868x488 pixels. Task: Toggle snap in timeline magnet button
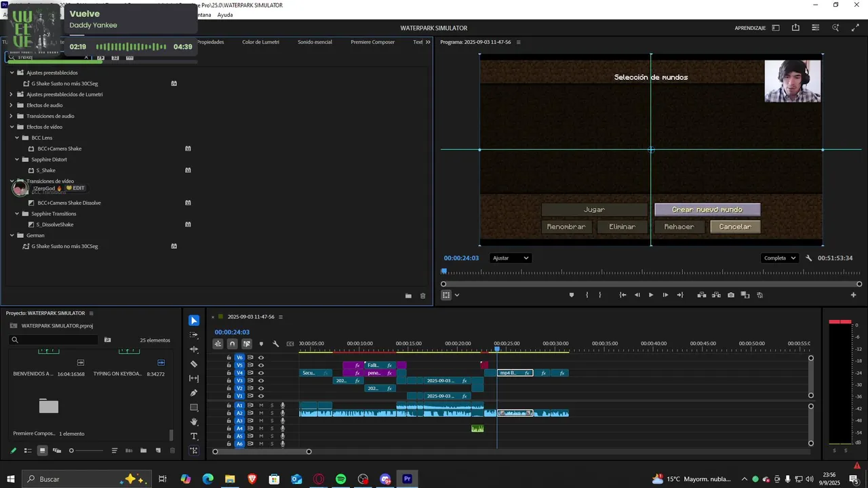pos(232,344)
